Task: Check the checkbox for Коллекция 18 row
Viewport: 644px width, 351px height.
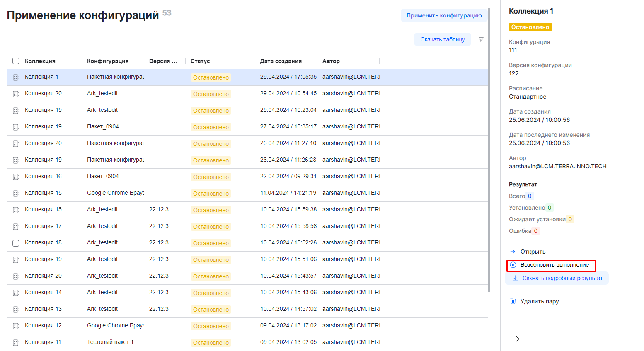Action: (16, 243)
